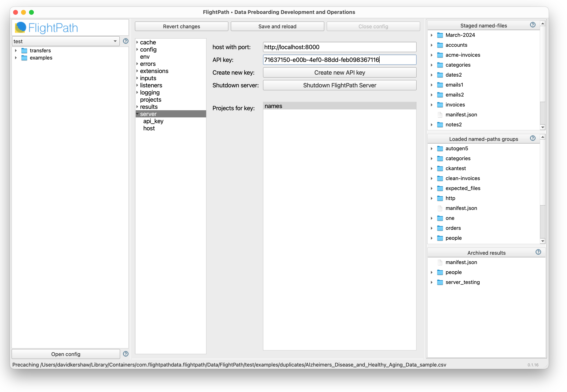567x392 pixels.
Task: Click Create new API key button
Action: (339, 72)
